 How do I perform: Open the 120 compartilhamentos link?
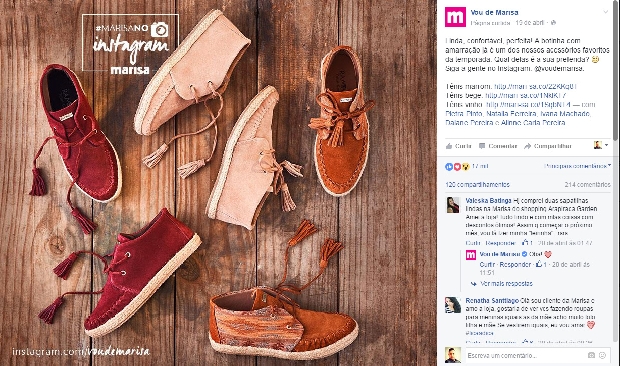pyautogui.click(x=477, y=185)
